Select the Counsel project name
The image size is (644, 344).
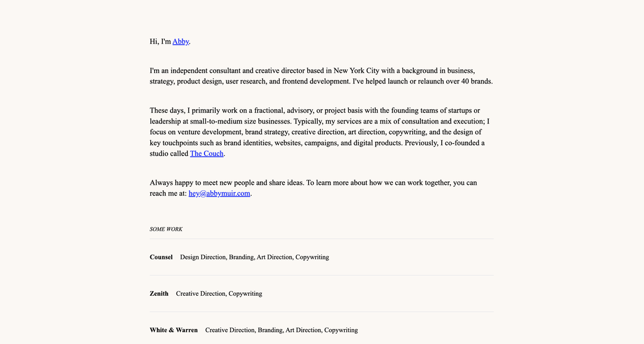coord(161,257)
